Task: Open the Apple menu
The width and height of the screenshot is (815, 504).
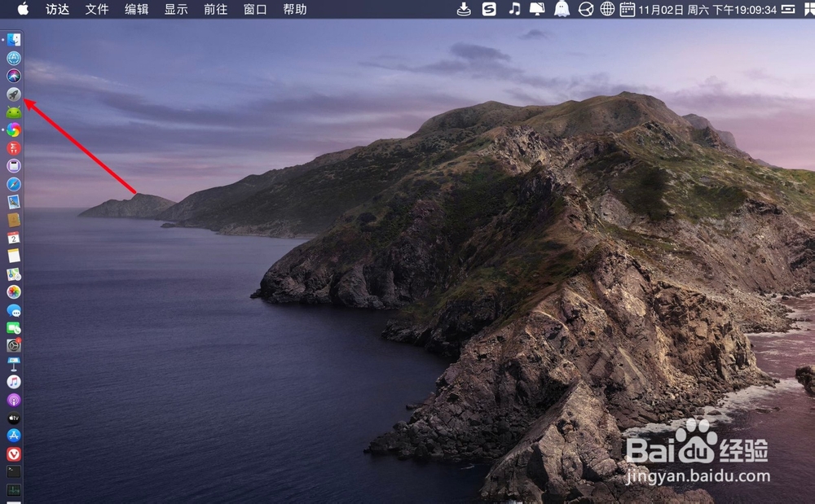Action: pos(24,9)
